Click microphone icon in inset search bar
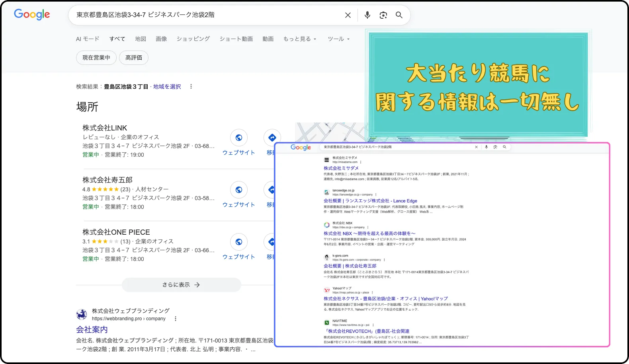Screen dimensions: 629x364 [486, 147]
